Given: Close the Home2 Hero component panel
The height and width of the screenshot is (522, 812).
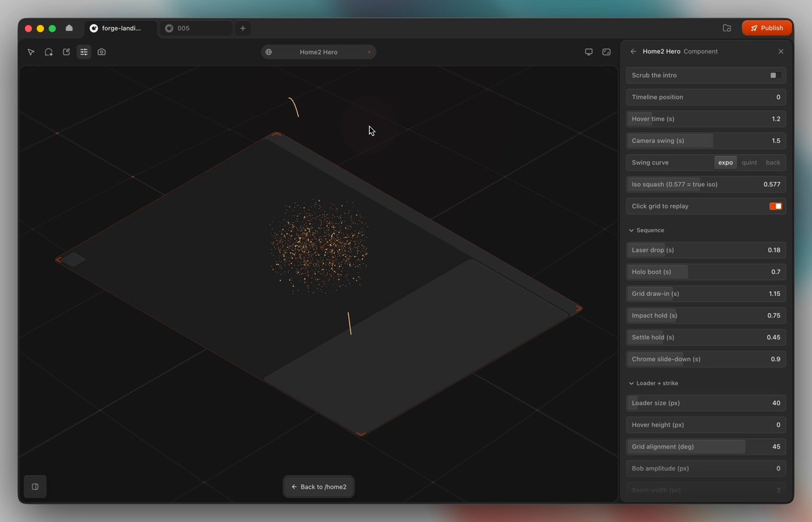Looking at the screenshot, I should pyautogui.click(x=781, y=51).
